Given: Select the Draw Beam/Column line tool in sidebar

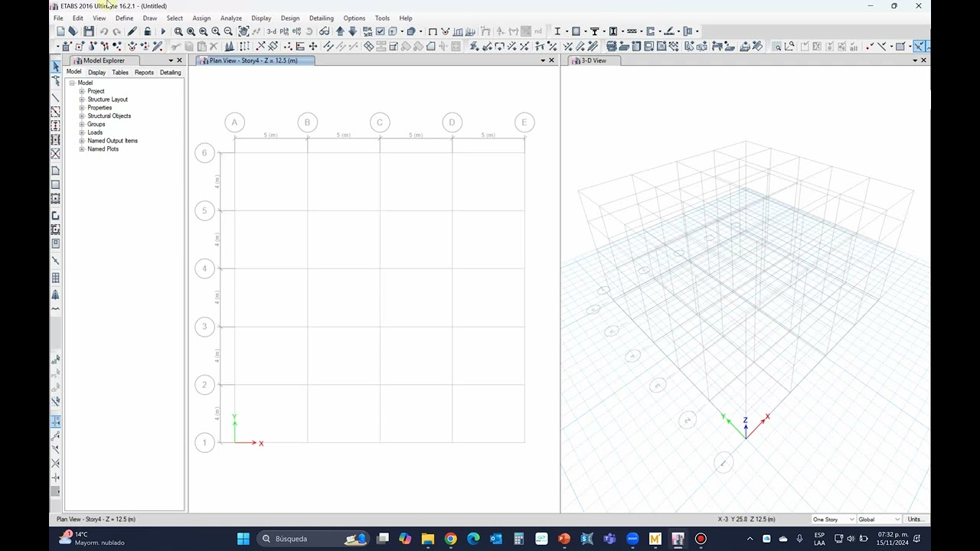Looking at the screenshot, I should pyautogui.click(x=55, y=97).
